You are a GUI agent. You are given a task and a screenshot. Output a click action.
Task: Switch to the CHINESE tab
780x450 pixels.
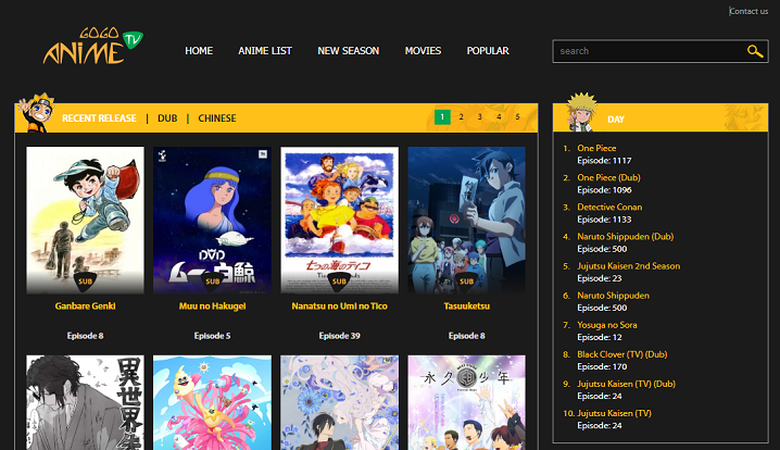coord(217,118)
